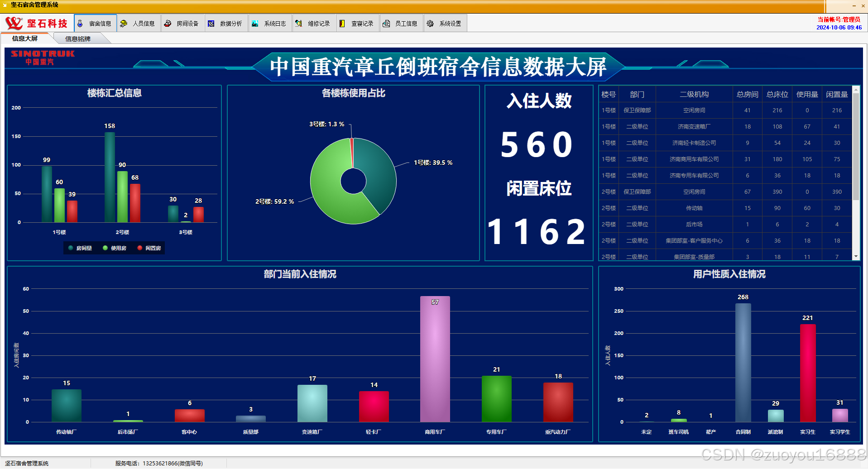This screenshot has height=469, width=868.
Task: Click the occupancy count 560
Action: 537,145
